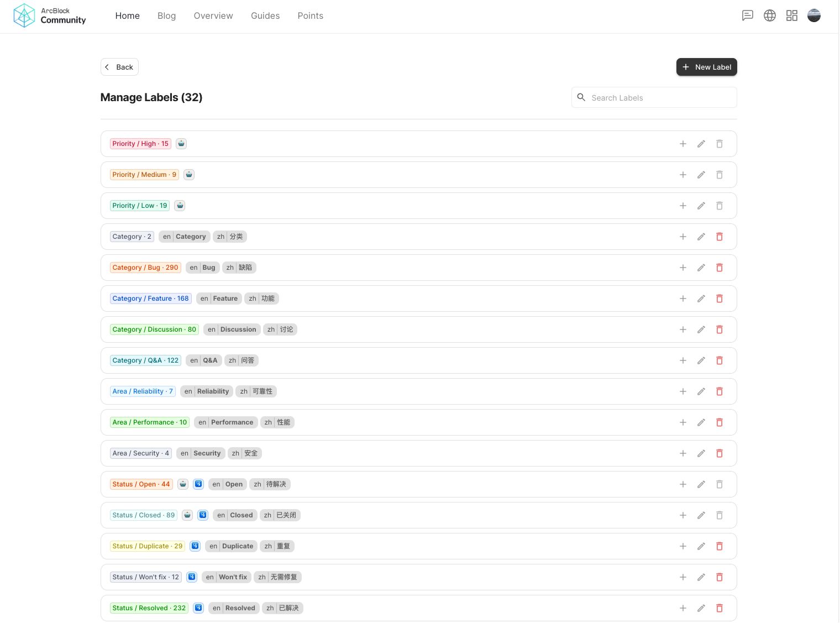Open the language globe icon
Viewport: 840px width, 623px height.
tap(769, 15)
